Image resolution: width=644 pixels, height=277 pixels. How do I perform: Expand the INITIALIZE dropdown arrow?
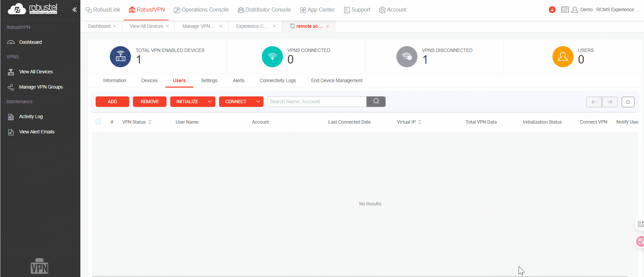(210, 101)
